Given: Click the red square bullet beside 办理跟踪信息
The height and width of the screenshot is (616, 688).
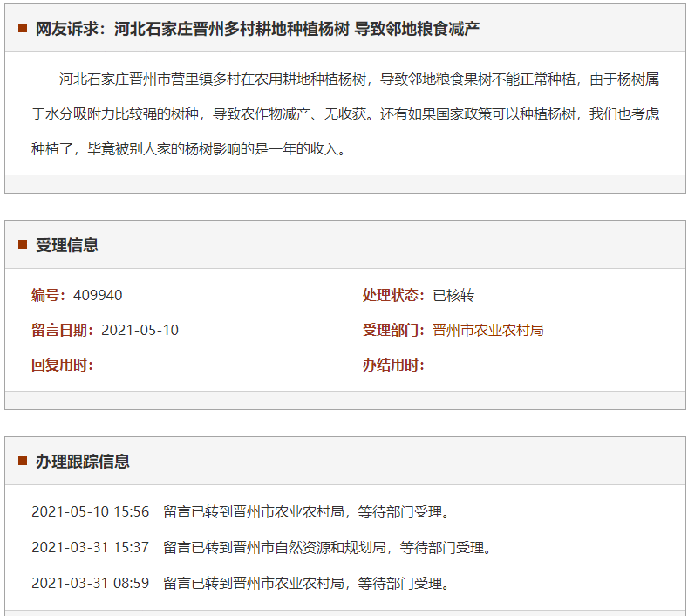Looking at the screenshot, I should (x=23, y=461).
